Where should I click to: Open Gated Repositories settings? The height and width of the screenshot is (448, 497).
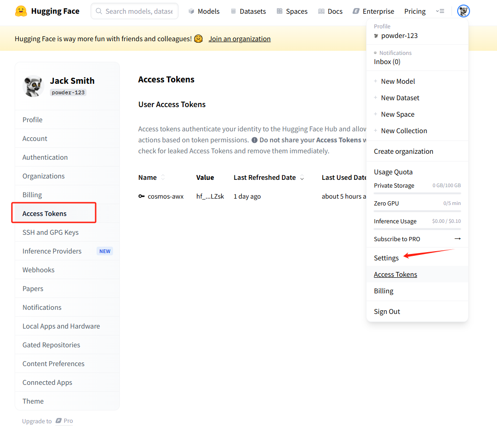click(67, 345)
